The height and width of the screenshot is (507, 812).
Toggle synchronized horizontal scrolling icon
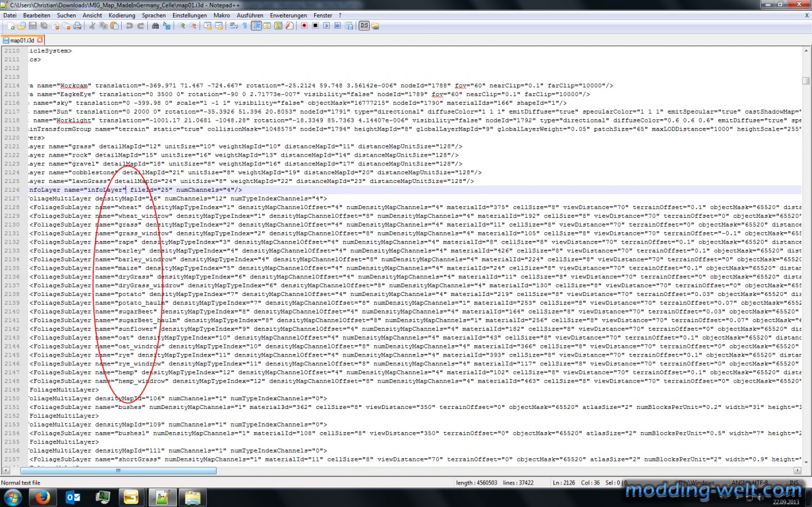coord(219,26)
